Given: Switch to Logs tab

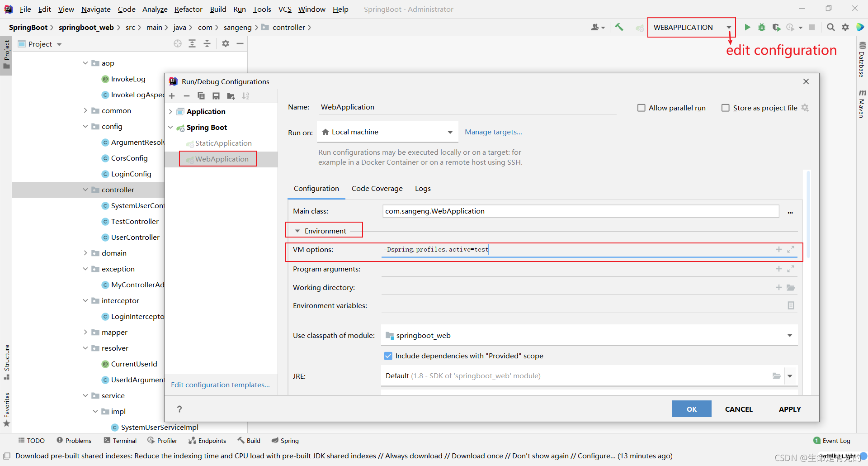Looking at the screenshot, I should 423,189.
